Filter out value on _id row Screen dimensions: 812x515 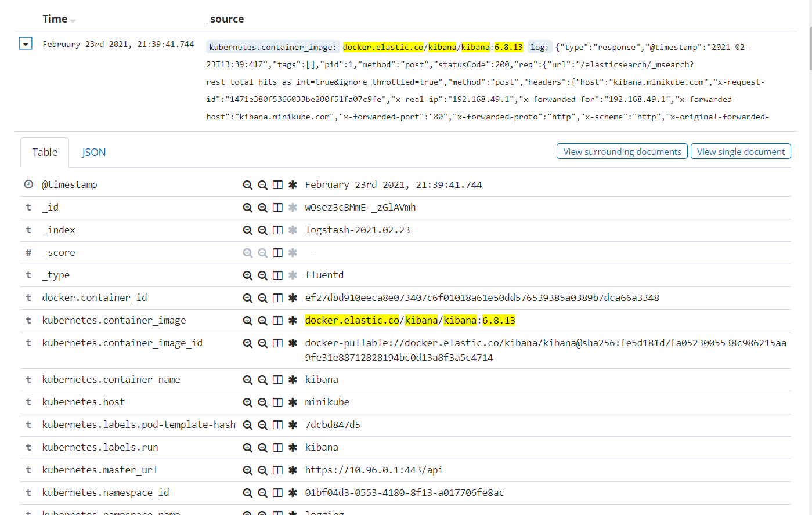[x=263, y=208]
